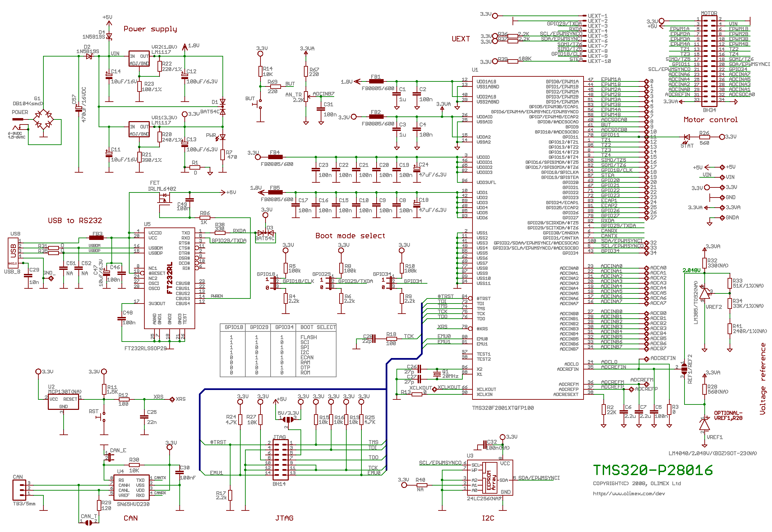The width and height of the screenshot is (772, 532).
Task: Click the C57 470uF capacitor symbol
Action: (x=78, y=109)
